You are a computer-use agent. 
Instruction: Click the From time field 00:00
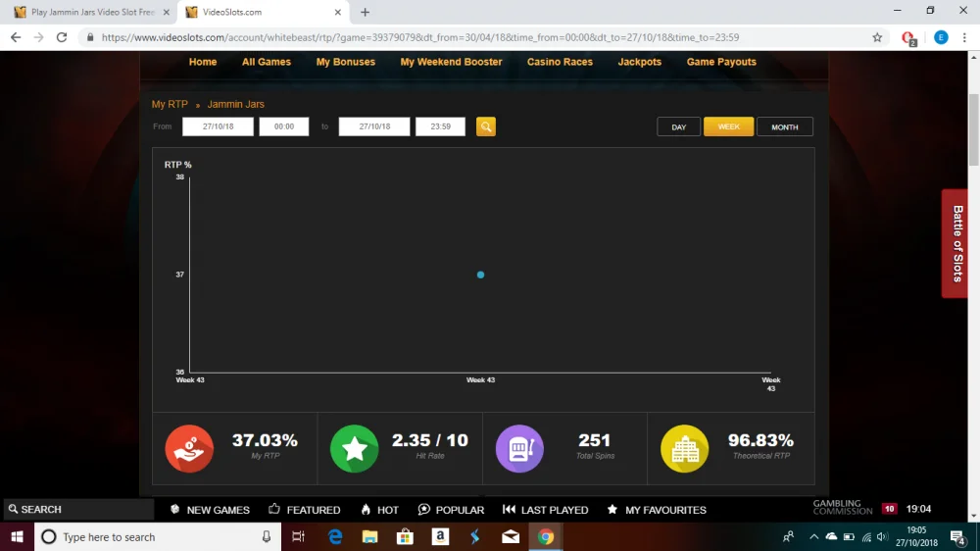tap(284, 126)
